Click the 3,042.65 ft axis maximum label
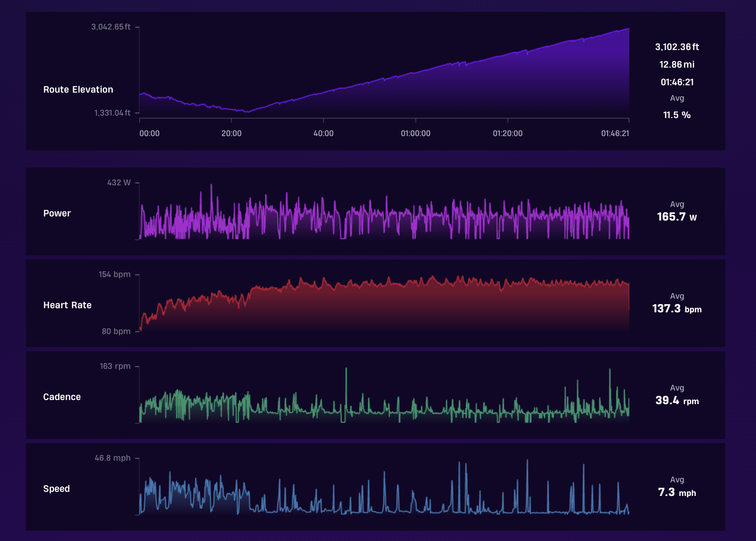The width and height of the screenshot is (756, 541). [111, 27]
